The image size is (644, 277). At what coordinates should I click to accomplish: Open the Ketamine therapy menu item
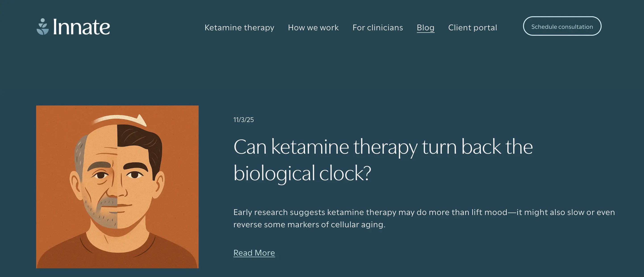tap(239, 27)
